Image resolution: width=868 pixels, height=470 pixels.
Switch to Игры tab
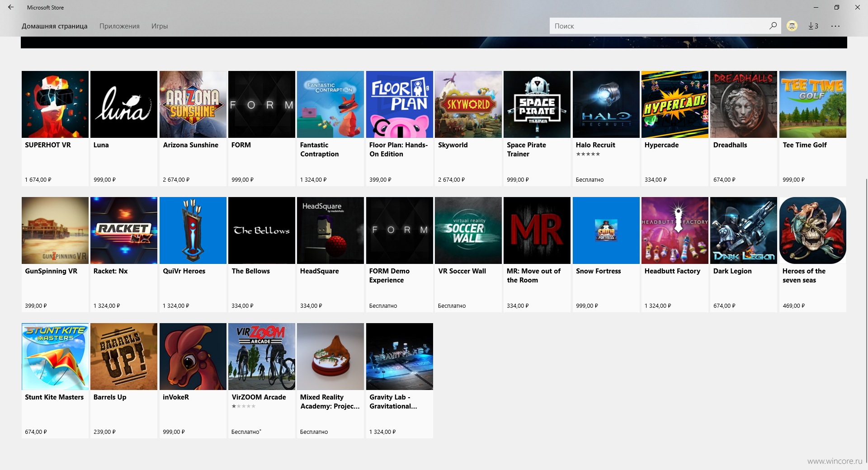point(160,26)
